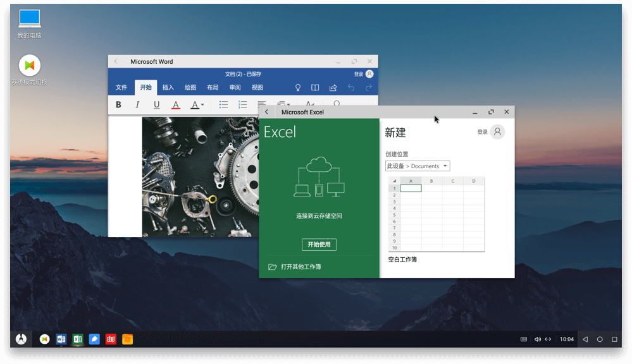Open the volume control in system tray
This screenshot has height=364, width=632.
(x=537, y=339)
